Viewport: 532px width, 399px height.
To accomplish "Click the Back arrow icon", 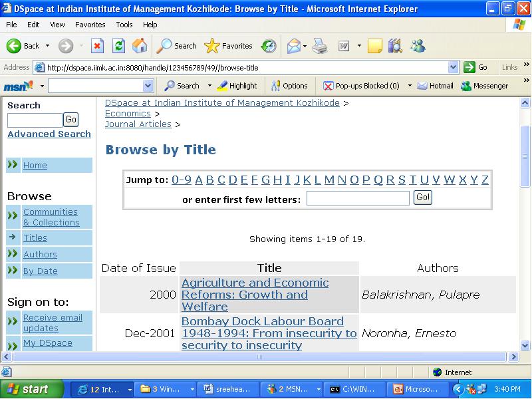I will (x=14, y=46).
